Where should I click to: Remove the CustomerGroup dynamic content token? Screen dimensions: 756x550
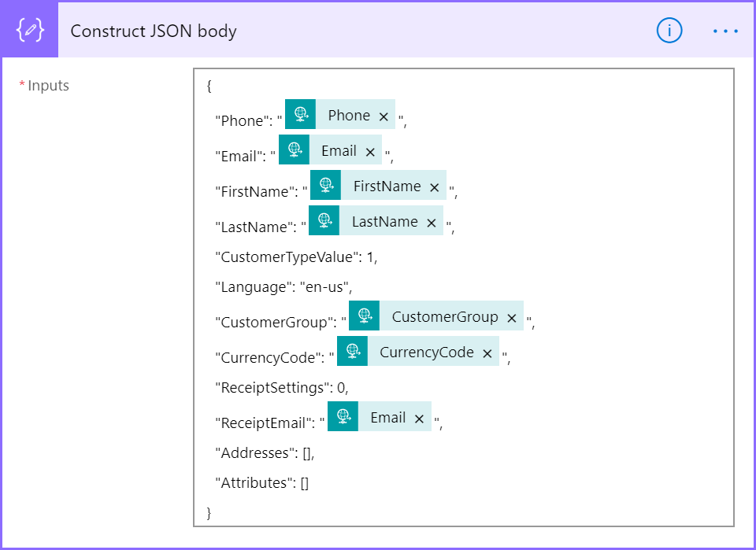(512, 319)
